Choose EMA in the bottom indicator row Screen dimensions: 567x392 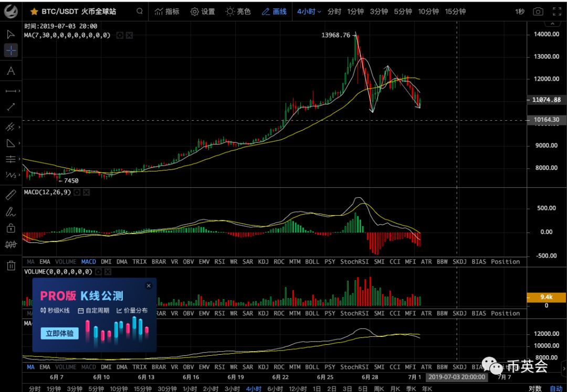[45, 367]
